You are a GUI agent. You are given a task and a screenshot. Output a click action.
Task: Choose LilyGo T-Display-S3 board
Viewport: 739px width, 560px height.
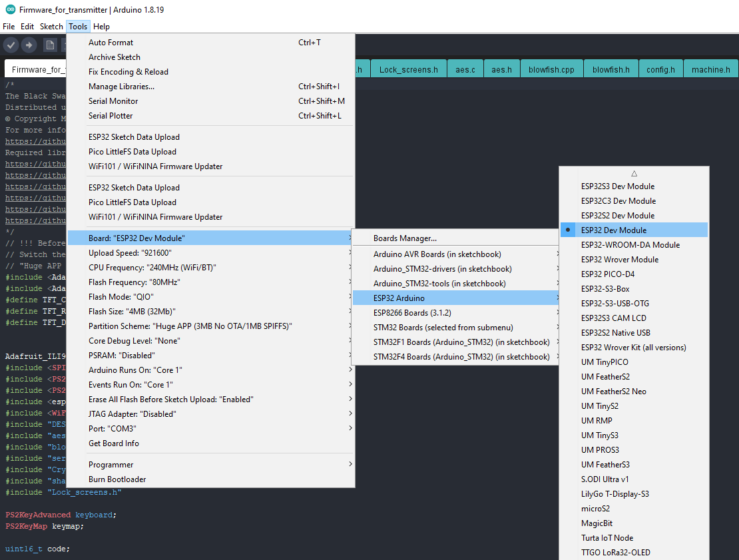tap(634, 493)
